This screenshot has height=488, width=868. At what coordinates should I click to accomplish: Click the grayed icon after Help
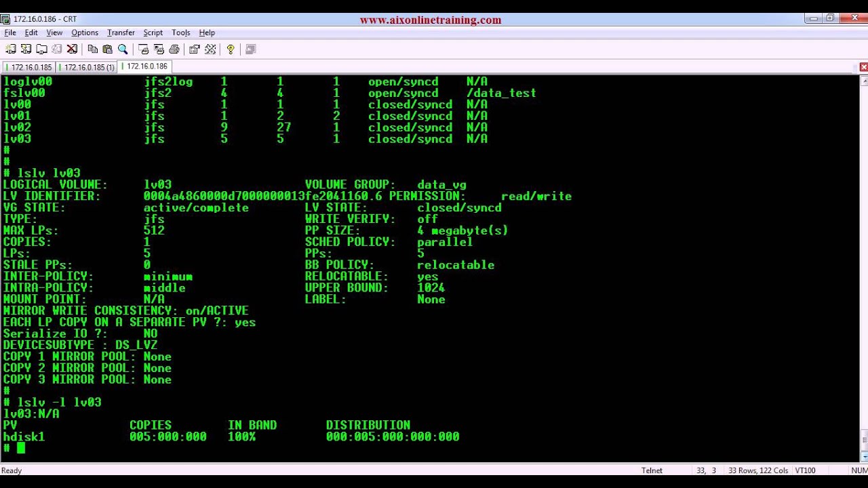click(250, 49)
